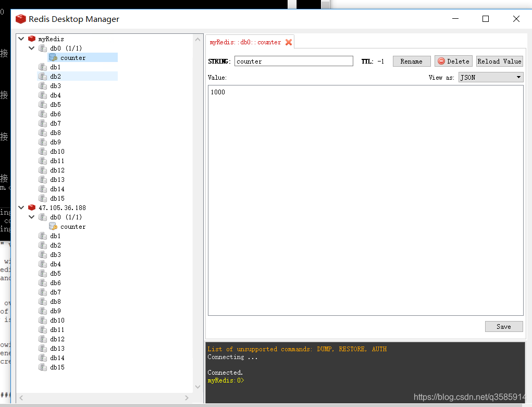Collapse the myRedis connection node

[x=21, y=39]
